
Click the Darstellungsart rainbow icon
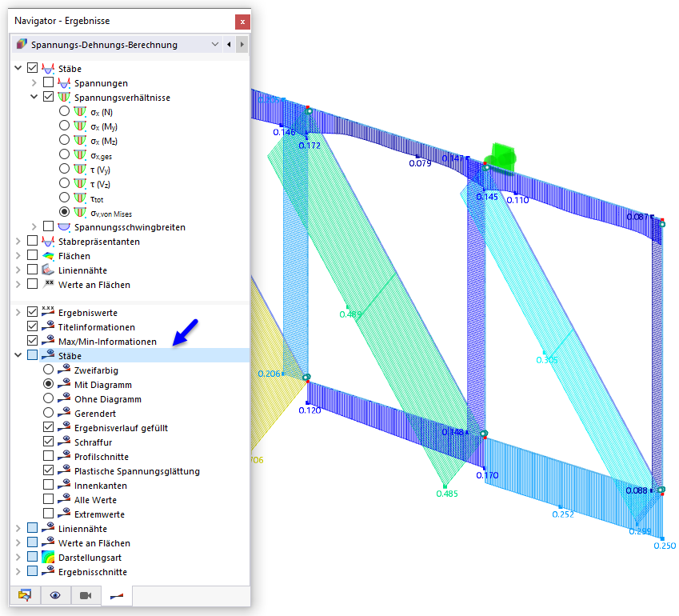click(x=48, y=557)
